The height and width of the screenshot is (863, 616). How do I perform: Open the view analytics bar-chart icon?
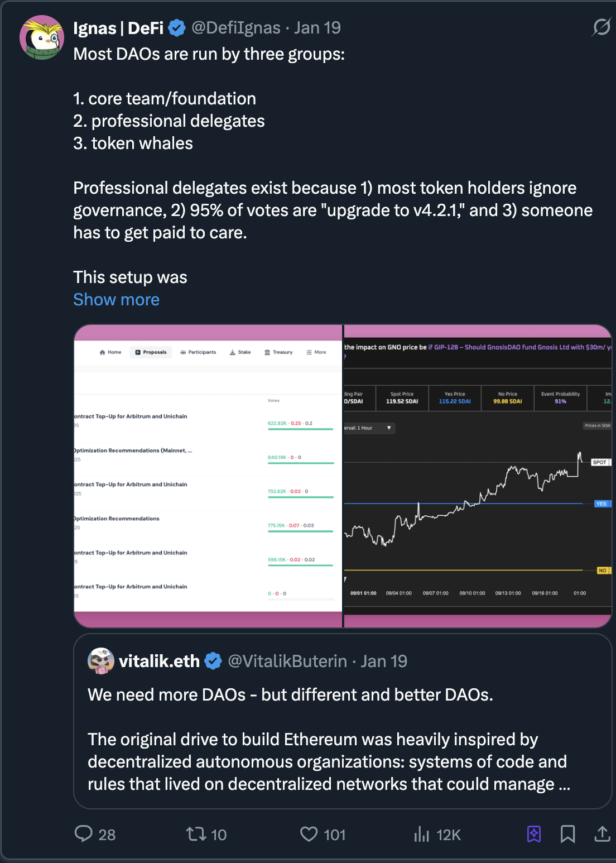pos(422,834)
